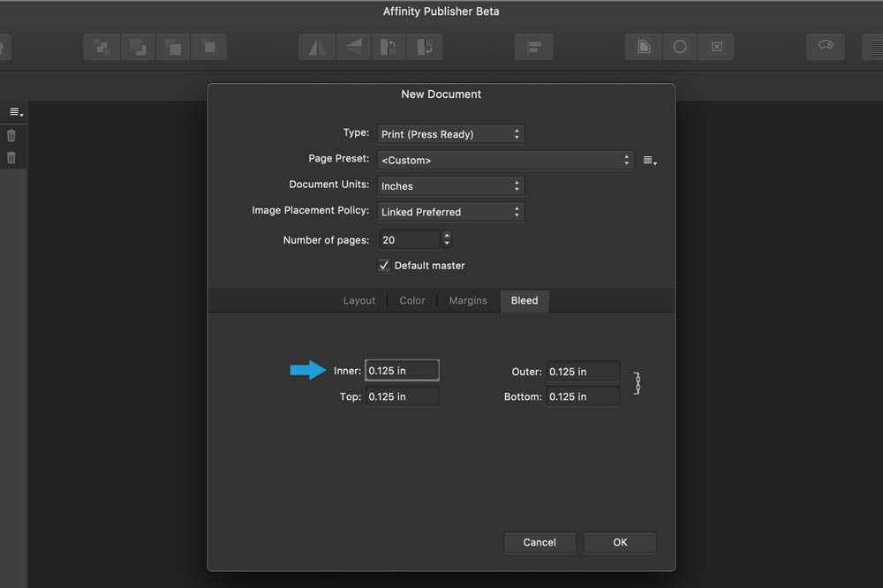Switch to the Layout tab
Image resolution: width=883 pixels, height=588 pixels.
tap(359, 301)
